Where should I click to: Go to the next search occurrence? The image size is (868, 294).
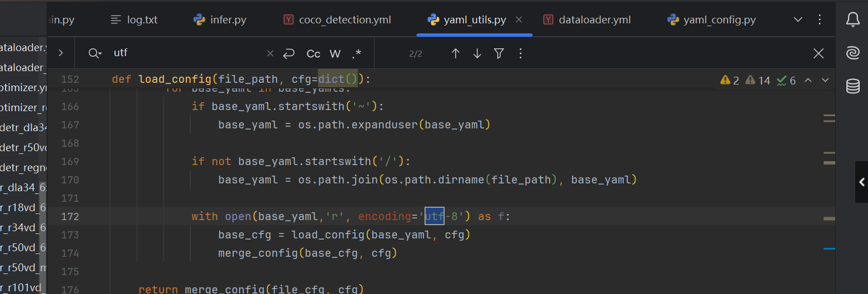point(477,53)
